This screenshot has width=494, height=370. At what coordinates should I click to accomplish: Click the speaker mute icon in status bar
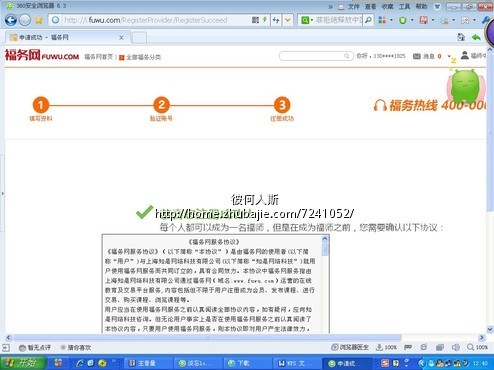pos(455,347)
